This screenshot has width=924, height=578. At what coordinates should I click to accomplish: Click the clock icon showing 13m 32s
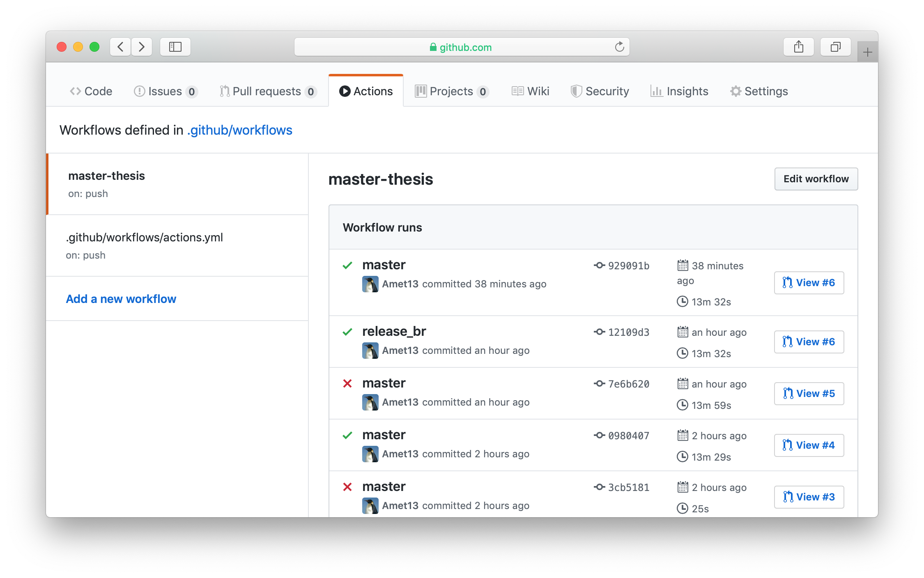coord(682,301)
